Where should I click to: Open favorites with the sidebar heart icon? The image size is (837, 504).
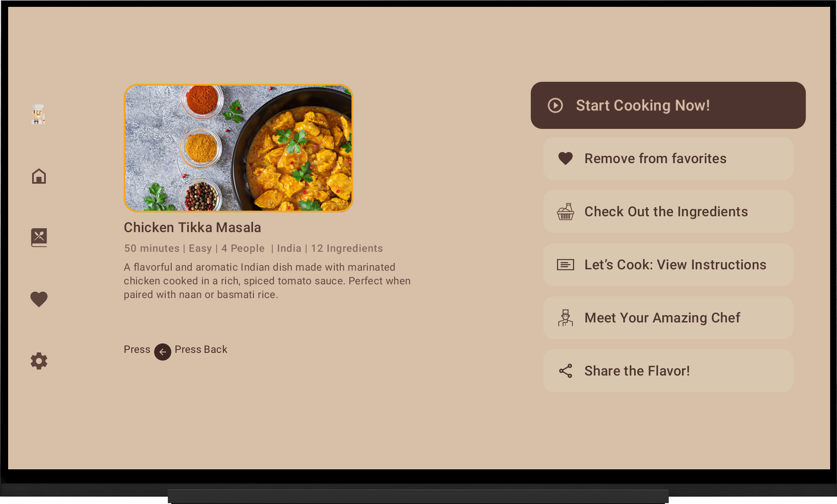tap(39, 299)
